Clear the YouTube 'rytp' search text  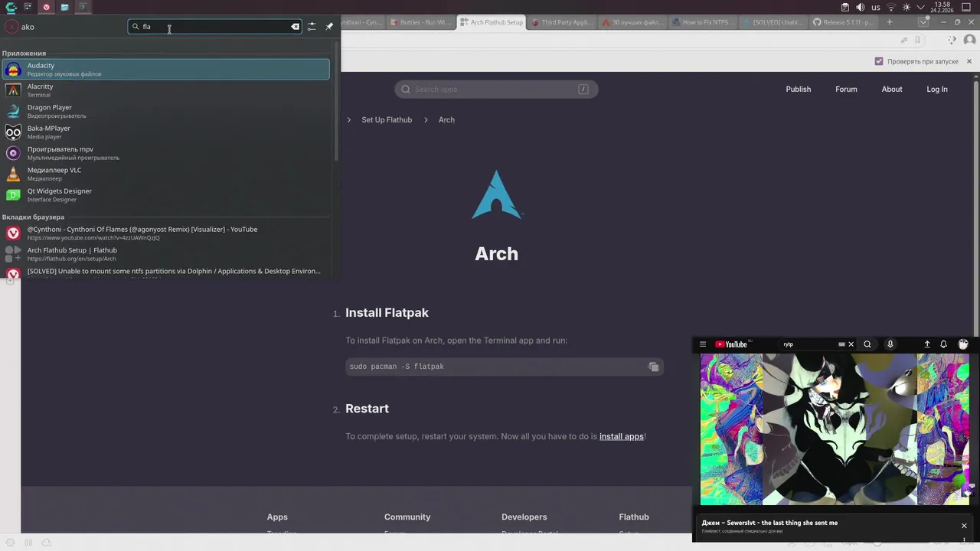coord(851,344)
